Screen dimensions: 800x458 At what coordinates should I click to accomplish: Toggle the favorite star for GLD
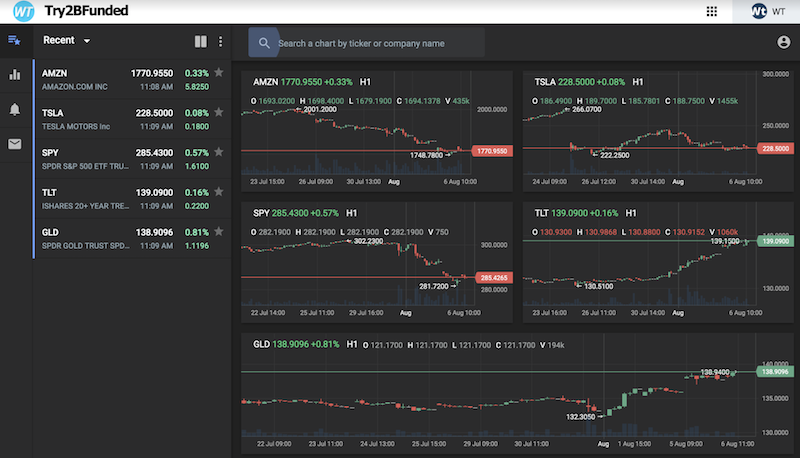pos(219,232)
